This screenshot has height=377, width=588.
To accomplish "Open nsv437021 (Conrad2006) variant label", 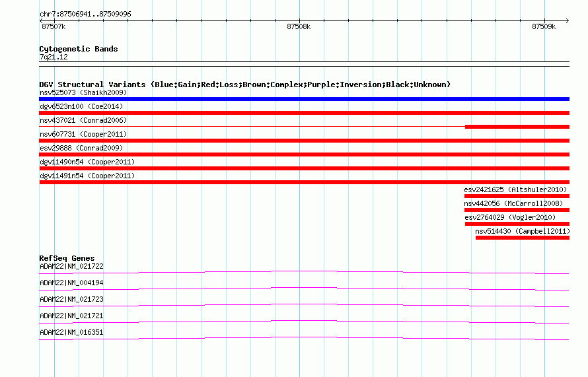I will 83,120.
